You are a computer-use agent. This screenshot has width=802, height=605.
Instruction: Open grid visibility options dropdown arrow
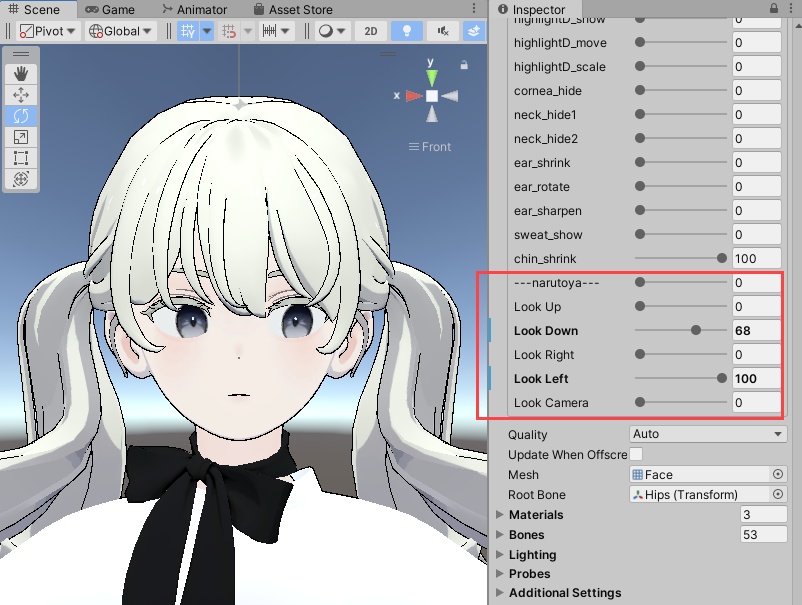coord(207,31)
